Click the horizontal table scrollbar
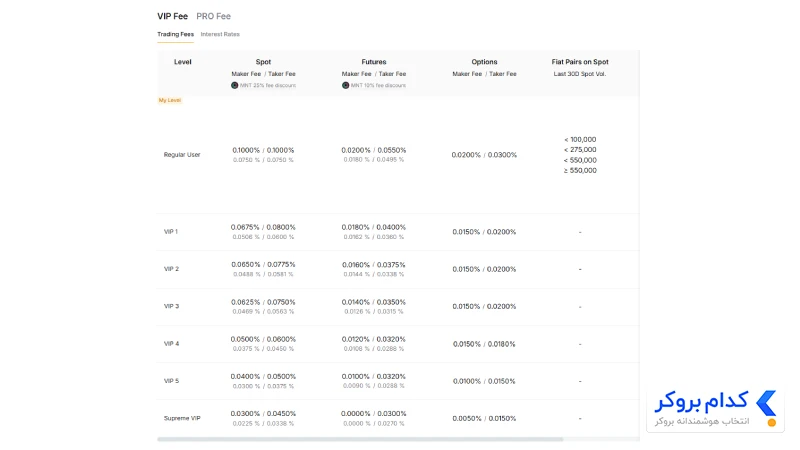The width and height of the screenshot is (800, 450). (360, 439)
